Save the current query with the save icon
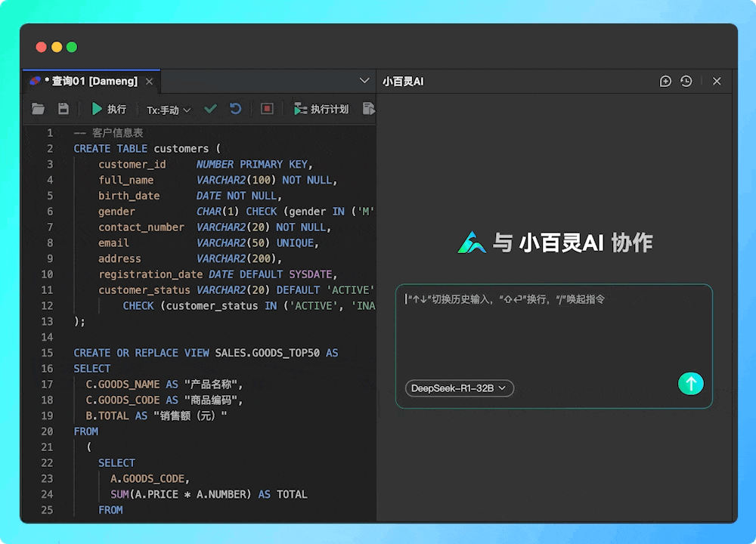756x544 pixels. click(64, 108)
